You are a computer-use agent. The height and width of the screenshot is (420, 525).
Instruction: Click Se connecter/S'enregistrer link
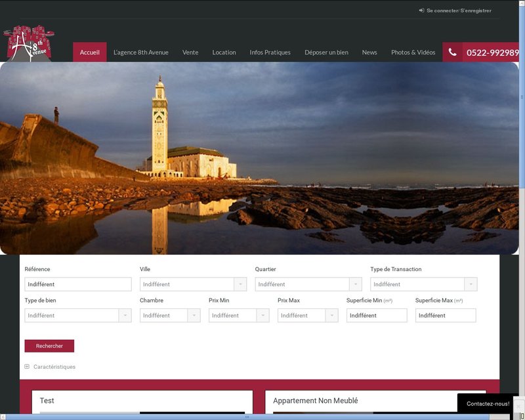(x=459, y=10)
